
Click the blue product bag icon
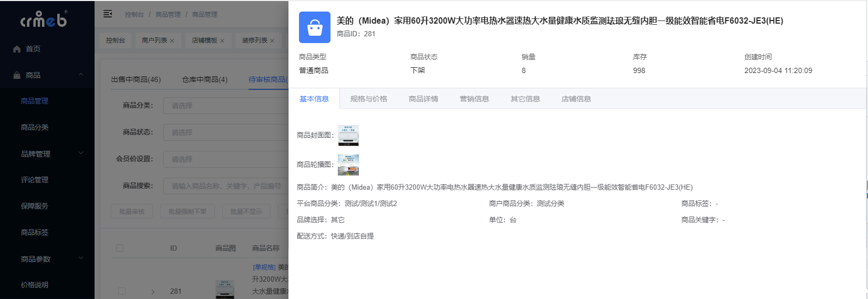[x=314, y=27]
